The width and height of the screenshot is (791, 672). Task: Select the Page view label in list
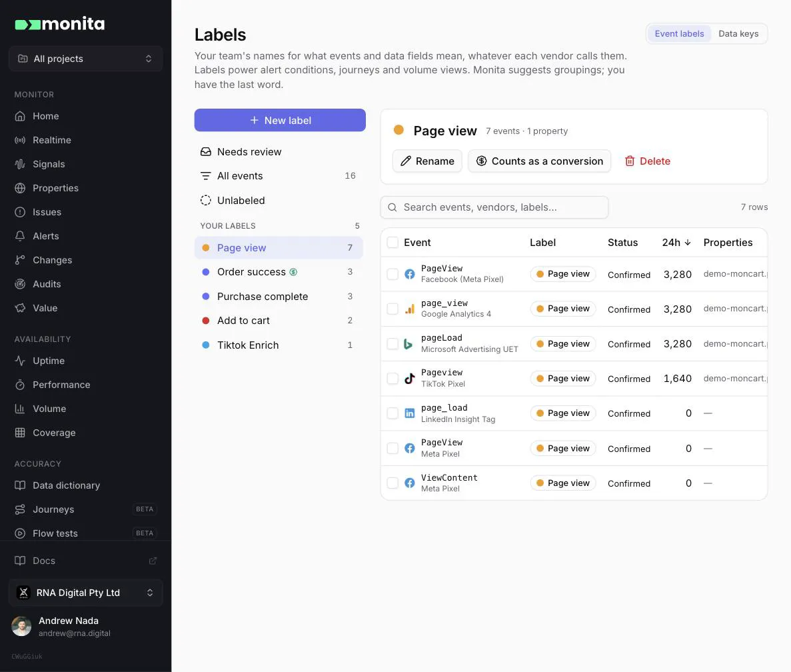tap(279, 248)
